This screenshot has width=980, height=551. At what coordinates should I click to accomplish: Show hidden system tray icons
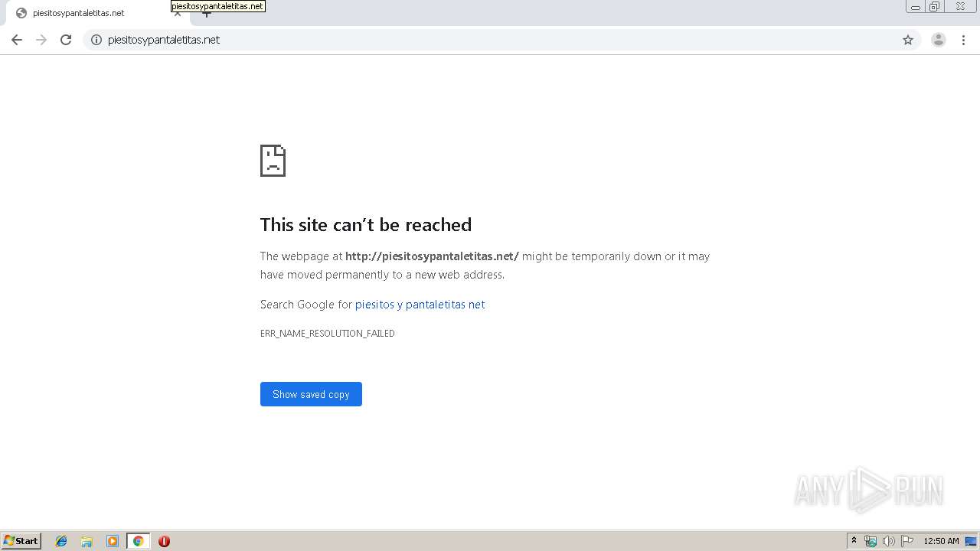(854, 541)
